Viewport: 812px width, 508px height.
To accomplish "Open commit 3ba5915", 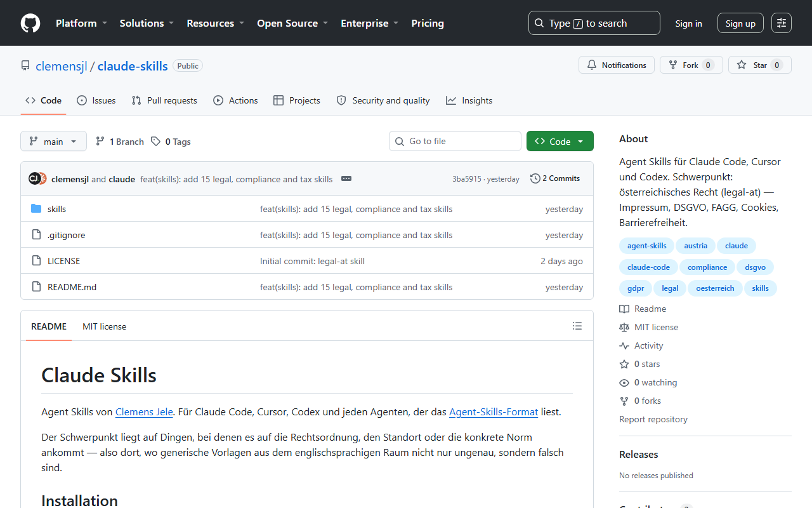I will point(467,179).
